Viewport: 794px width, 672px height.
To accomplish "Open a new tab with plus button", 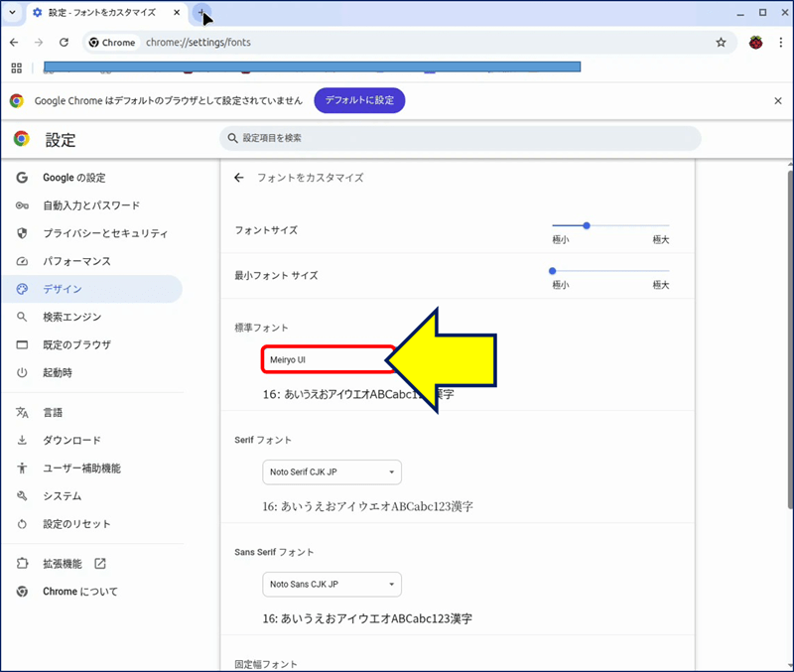I will tap(201, 13).
